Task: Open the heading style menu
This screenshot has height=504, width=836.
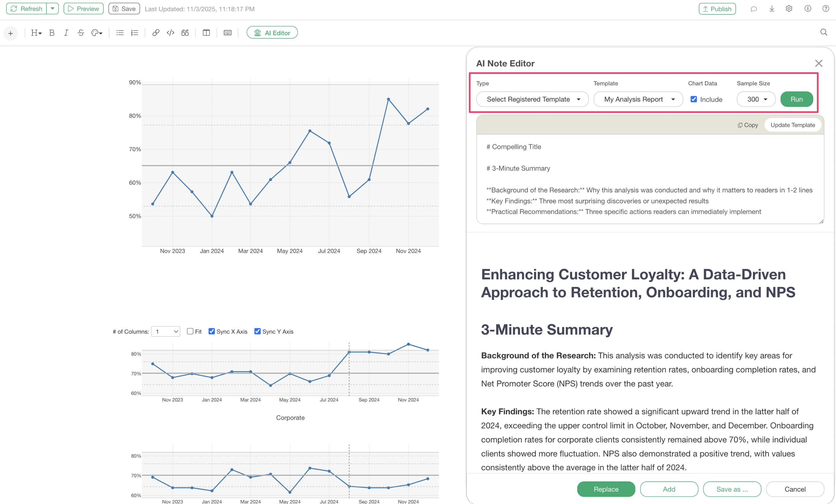Action: click(36, 33)
